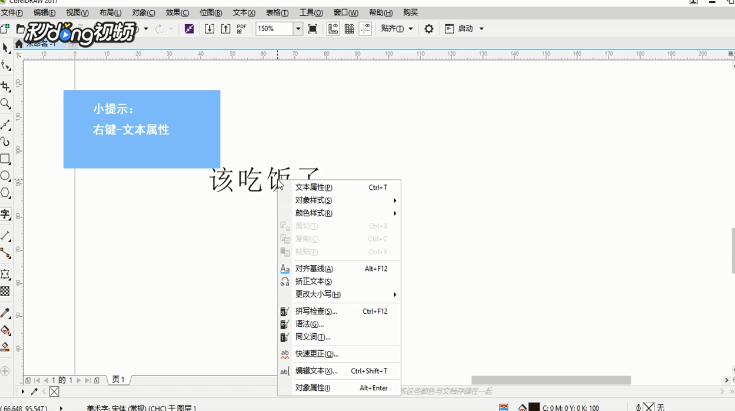Click the Import icon in the toolbar

[210, 29]
